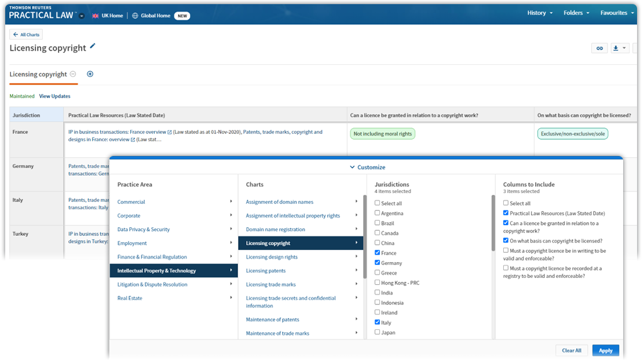Viewport: 644px width, 363px height.
Task: Click the plus icon to add chart tab
Action: pyautogui.click(x=90, y=74)
